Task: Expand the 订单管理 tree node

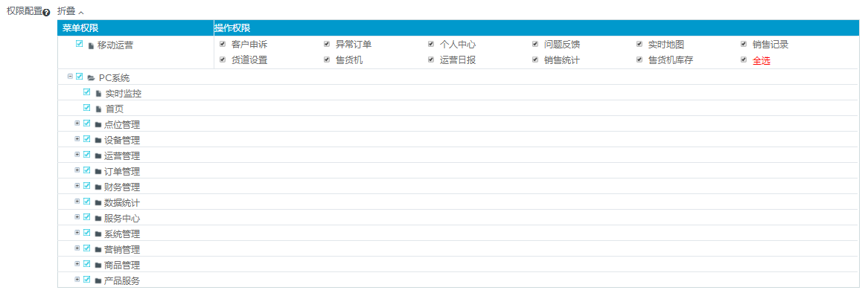Action: click(77, 170)
